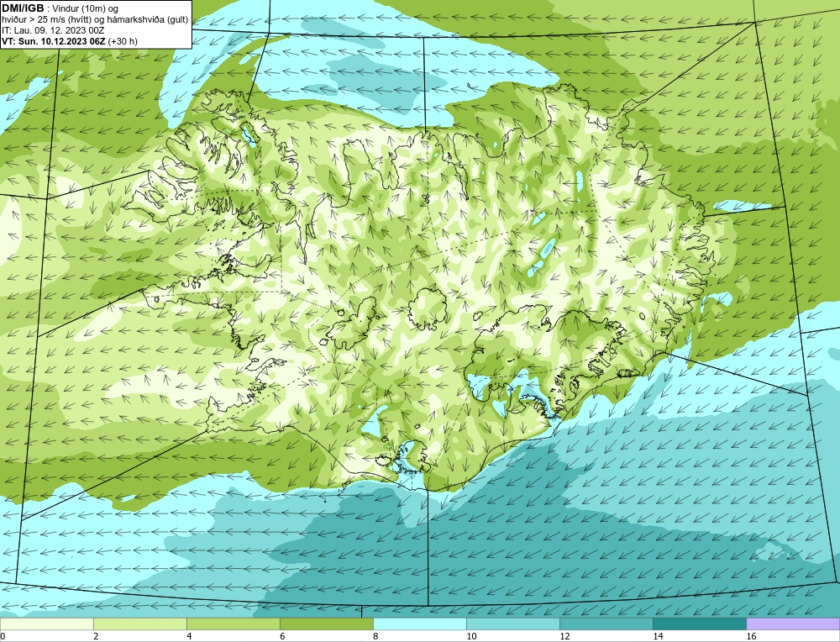Click the '6' label under the color scale

(x=282, y=636)
